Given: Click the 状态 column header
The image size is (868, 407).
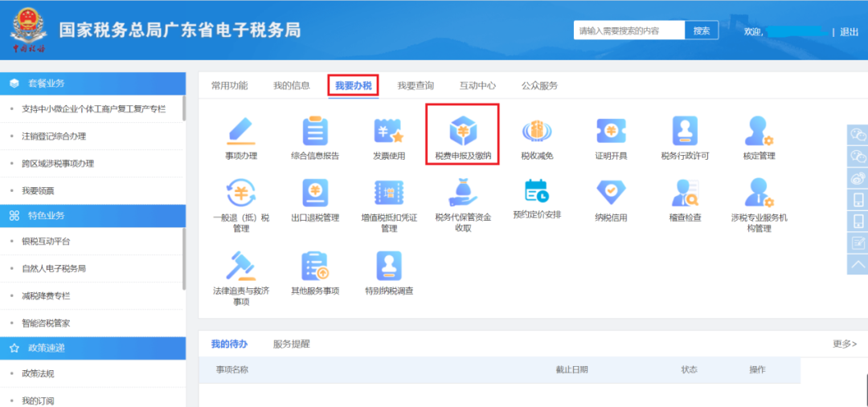Looking at the screenshot, I should [x=690, y=370].
